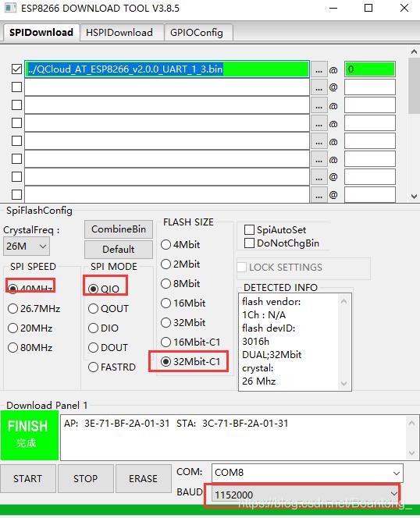Screen dimensions: 420x518
Task: Click the address field of first row
Action: (370, 69)
